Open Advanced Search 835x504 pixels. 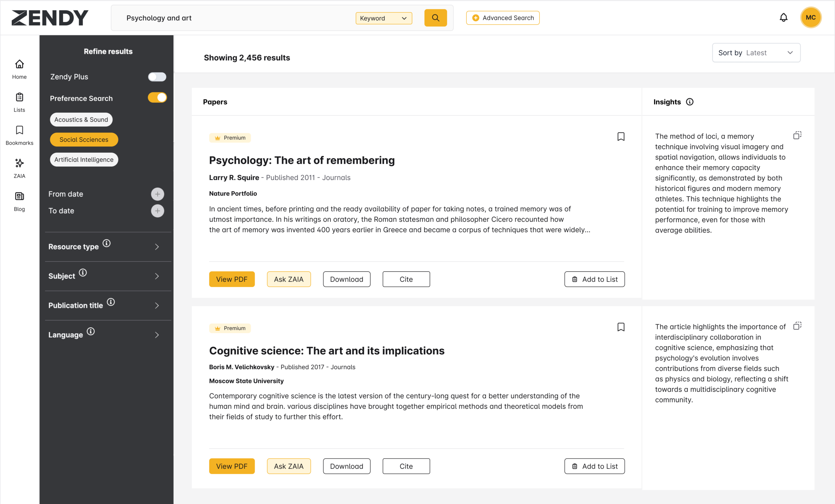click(x=503, y=18)
